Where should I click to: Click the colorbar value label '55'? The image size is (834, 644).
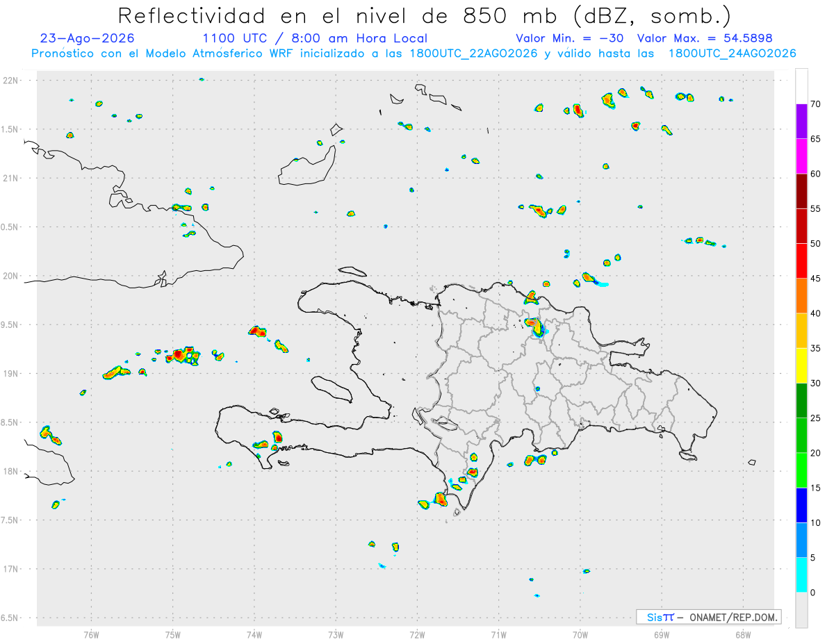click(x=815, y=208)
